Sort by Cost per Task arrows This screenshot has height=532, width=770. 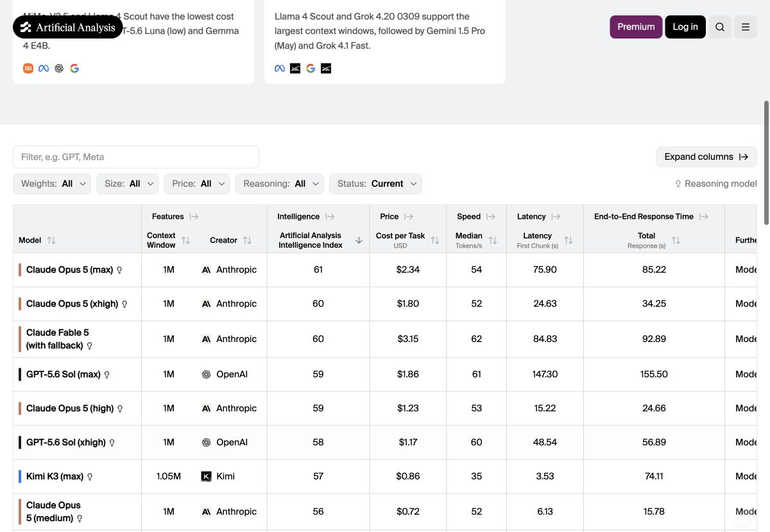point(435,240)
